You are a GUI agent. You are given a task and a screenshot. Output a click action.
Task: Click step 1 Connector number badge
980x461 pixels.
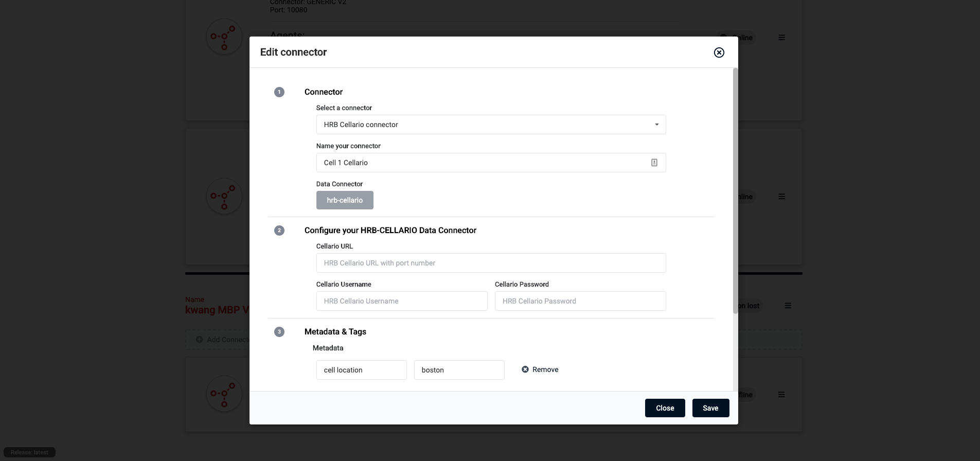click(279, 92)
